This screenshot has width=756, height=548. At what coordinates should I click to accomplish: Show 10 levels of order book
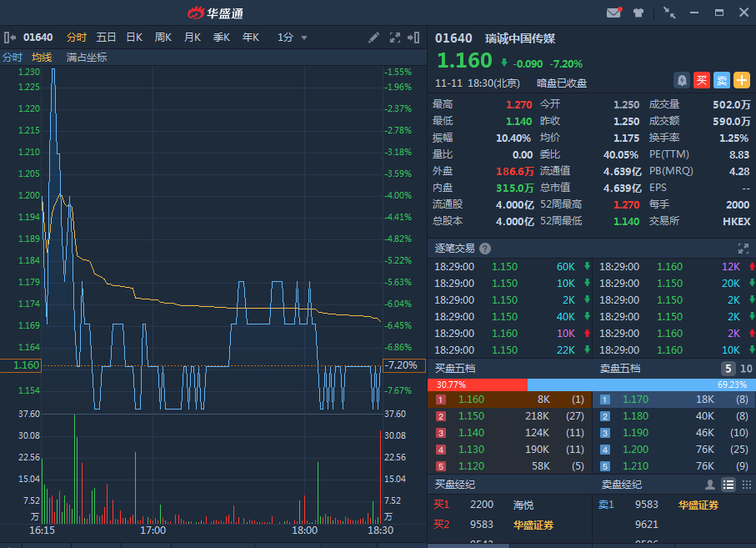[x=746, y=369]
